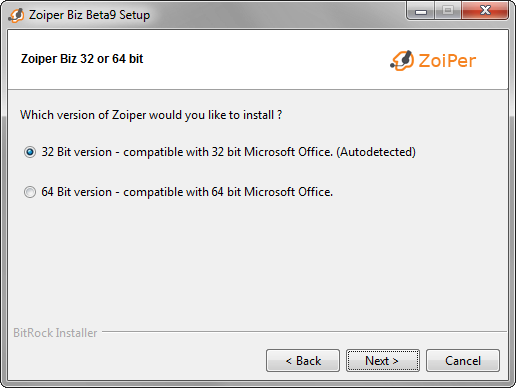Click the 'Which version of Zoiper' question text
This screenshot has height=388, width=516.
tap(151, 115)
